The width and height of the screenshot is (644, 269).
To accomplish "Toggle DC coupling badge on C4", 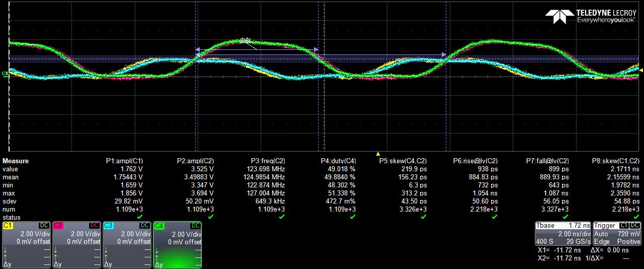I will [195, 226].
